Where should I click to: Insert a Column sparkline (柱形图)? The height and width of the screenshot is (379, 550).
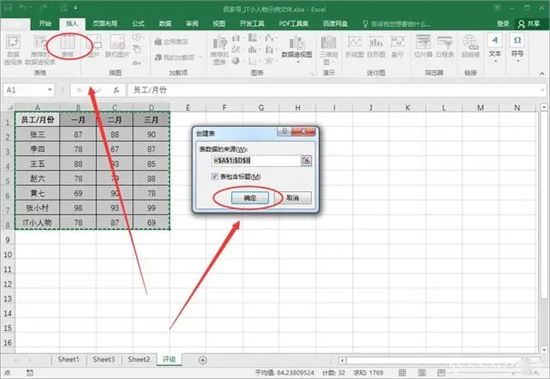point(376,46)
